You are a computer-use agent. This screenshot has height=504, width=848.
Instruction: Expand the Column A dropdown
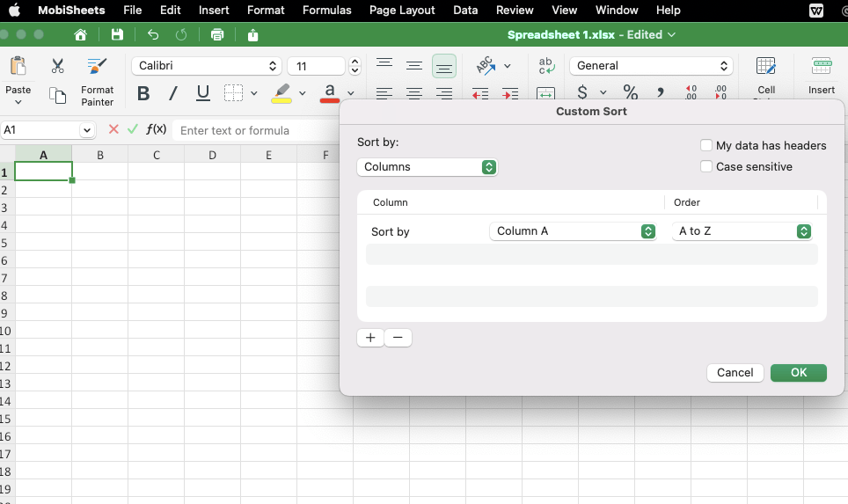tap(573, 231)
